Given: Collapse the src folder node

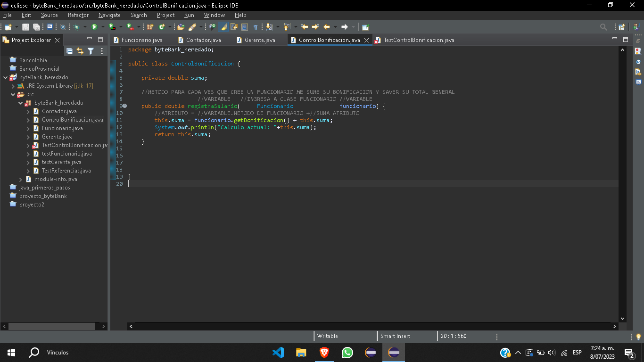Looking at the screenshot, I should pos(13,94).
